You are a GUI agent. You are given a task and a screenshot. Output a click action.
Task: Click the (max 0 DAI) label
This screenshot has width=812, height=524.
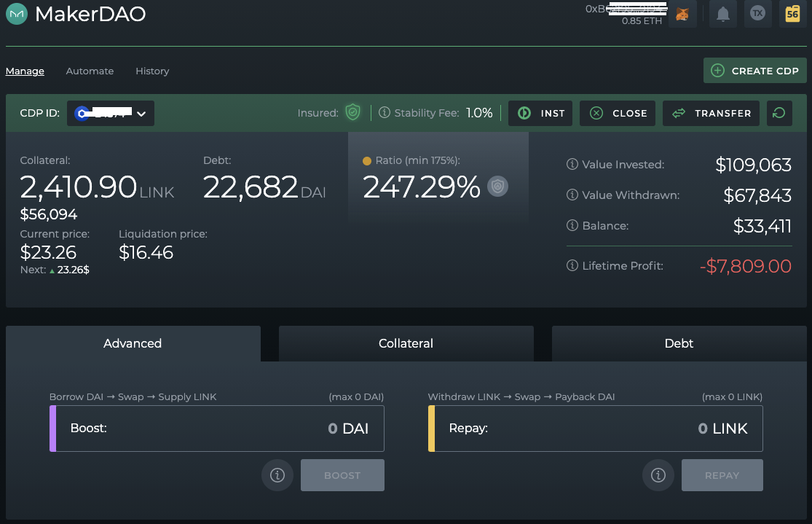356,397
